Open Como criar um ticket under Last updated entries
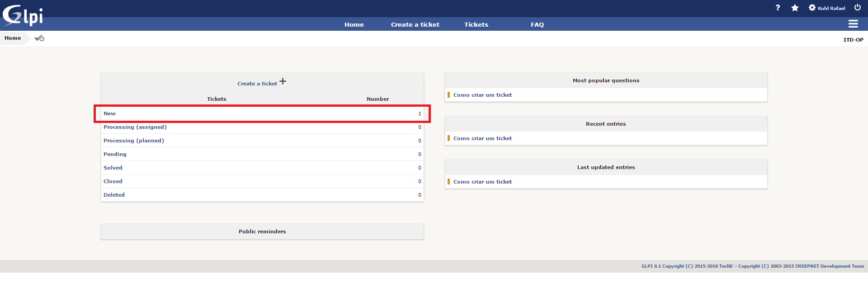Image resolution: width=868 pixels, height=293 pixels. 482,182
